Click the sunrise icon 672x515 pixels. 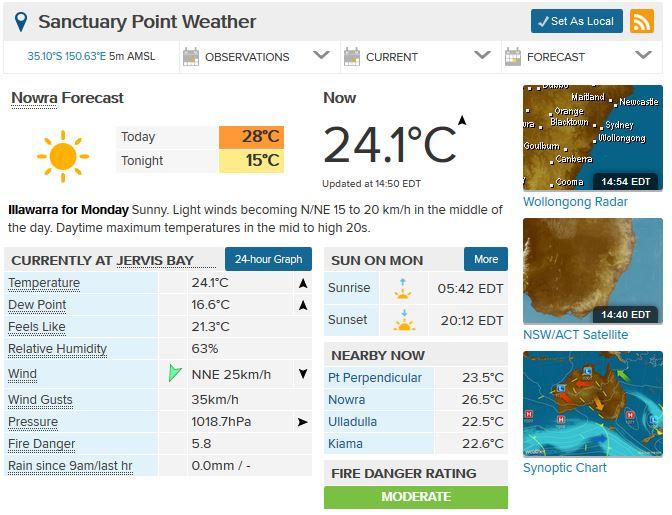pyautogui.click(x=404, y=288)
